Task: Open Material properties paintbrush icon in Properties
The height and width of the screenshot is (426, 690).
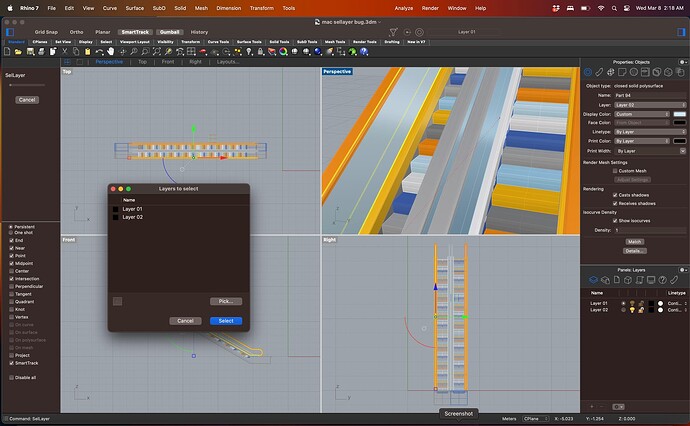Action: (x=599, y=72)
